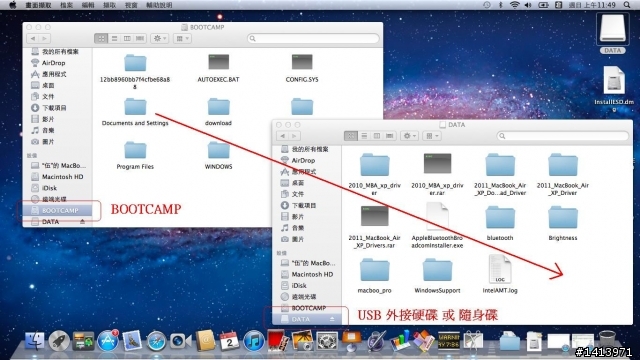This screenshot has width=640, height=360.
Task: Click the search field in DATA window
Action: pyautogui.click(x=563, y=136)
